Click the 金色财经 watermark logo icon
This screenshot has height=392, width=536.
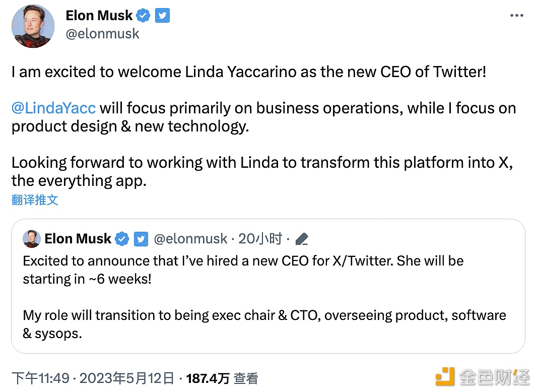click(445, 376)
